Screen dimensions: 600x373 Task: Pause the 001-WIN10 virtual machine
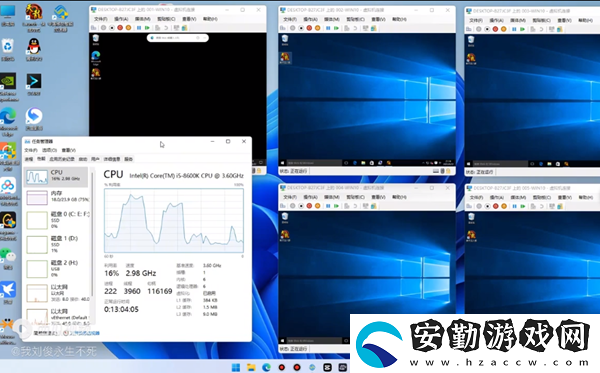tap(139, 28)
